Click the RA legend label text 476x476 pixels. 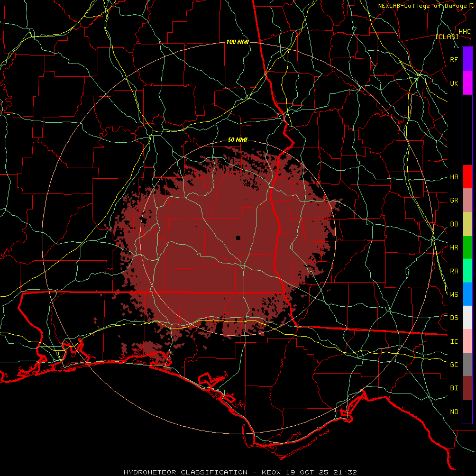point(454,271)
